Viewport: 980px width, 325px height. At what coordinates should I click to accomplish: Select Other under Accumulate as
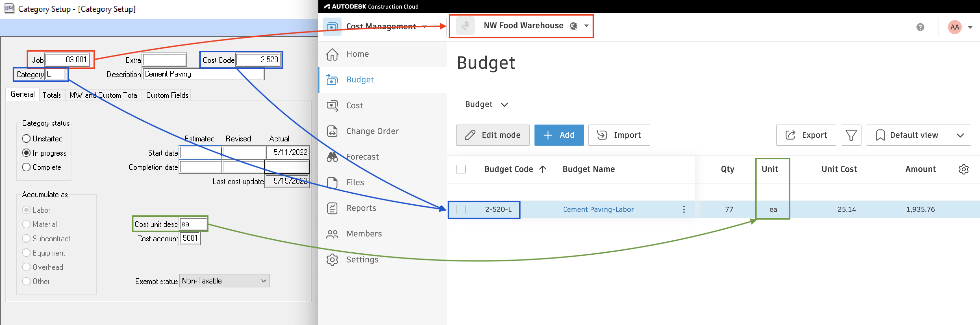click(26, 281)
